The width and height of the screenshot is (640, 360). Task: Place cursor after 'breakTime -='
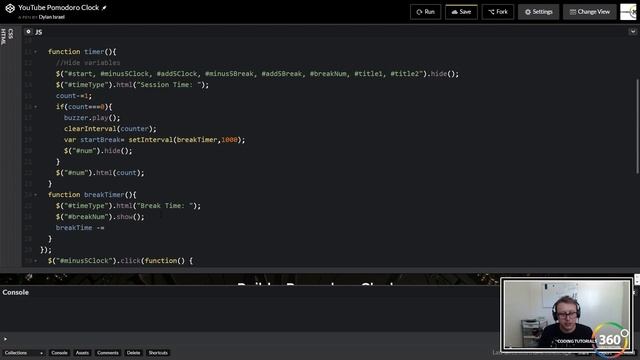point(105,228)
